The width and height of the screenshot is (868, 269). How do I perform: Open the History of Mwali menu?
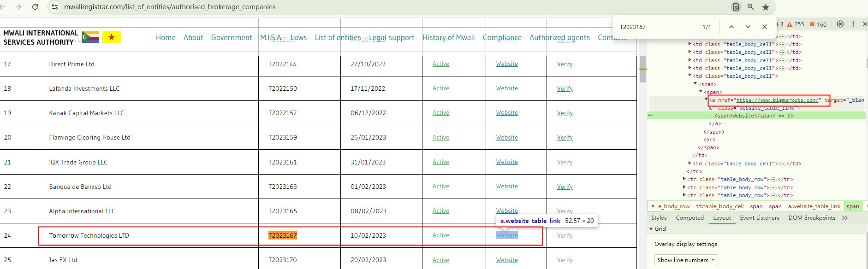click(x=448, y=37)
